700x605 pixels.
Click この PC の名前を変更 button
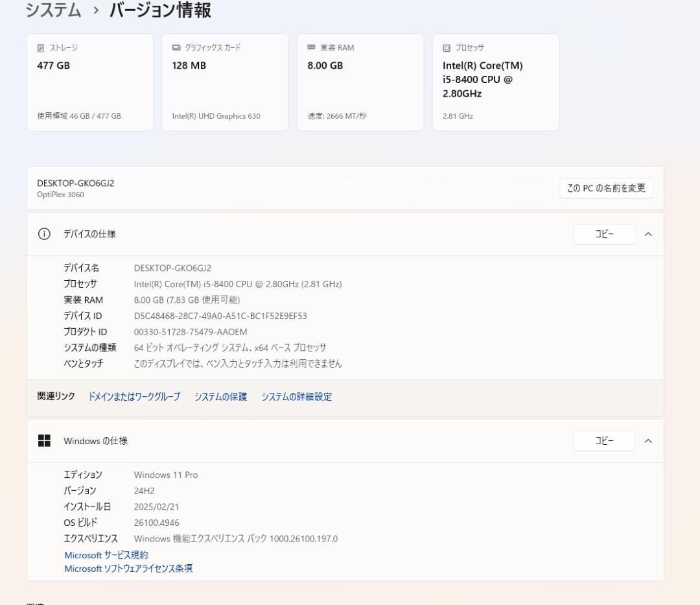(607, 188)
